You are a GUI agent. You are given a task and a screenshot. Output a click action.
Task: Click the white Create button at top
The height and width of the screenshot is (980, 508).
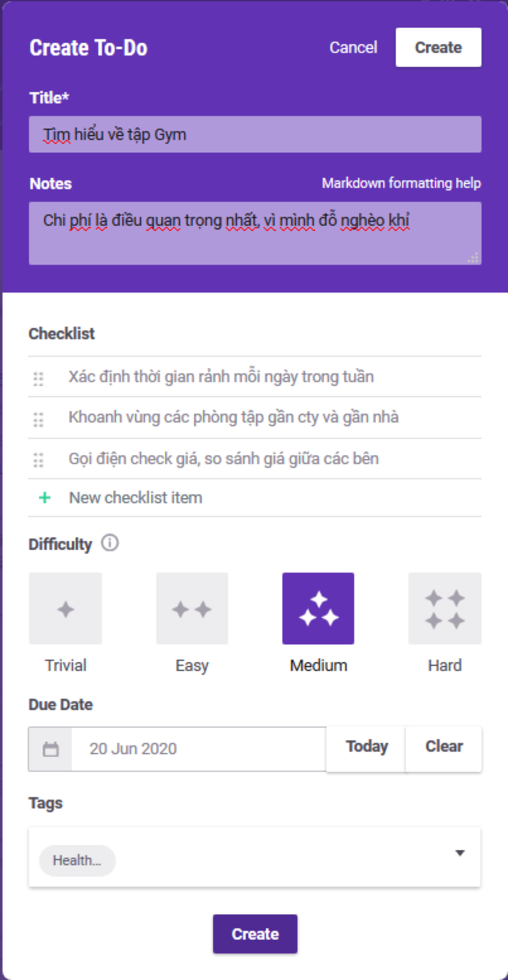coord(439,47)
